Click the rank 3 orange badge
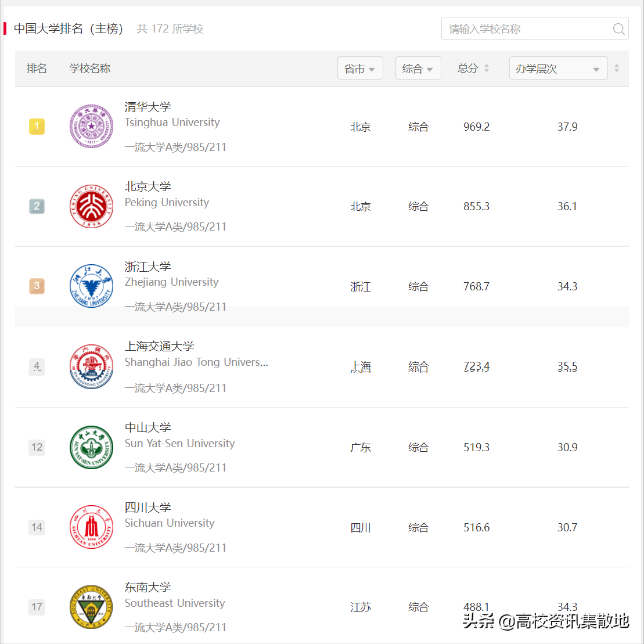The height and width of the screenshot is (644, 644). 37,286
